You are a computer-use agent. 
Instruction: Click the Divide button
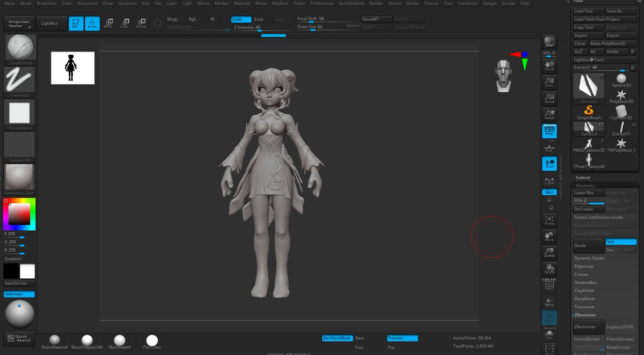click(589, 246)
